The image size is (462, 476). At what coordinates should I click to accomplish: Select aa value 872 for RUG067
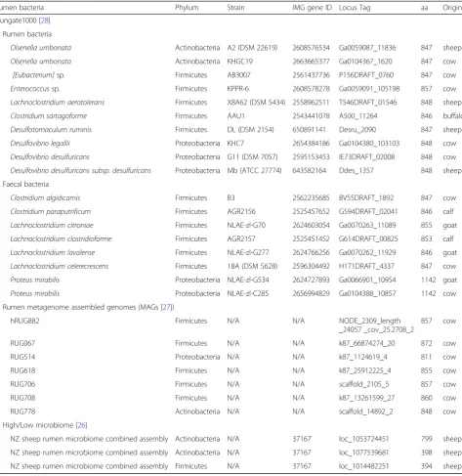coord(426,343)
